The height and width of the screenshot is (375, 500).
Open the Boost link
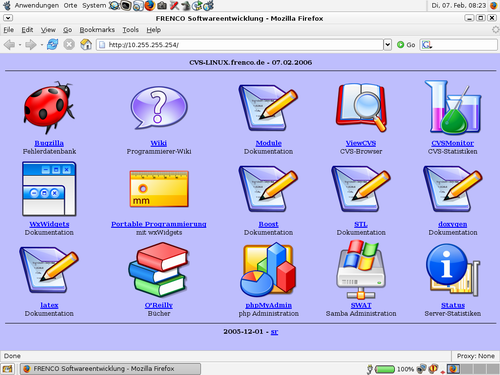(x=268, y=224)
